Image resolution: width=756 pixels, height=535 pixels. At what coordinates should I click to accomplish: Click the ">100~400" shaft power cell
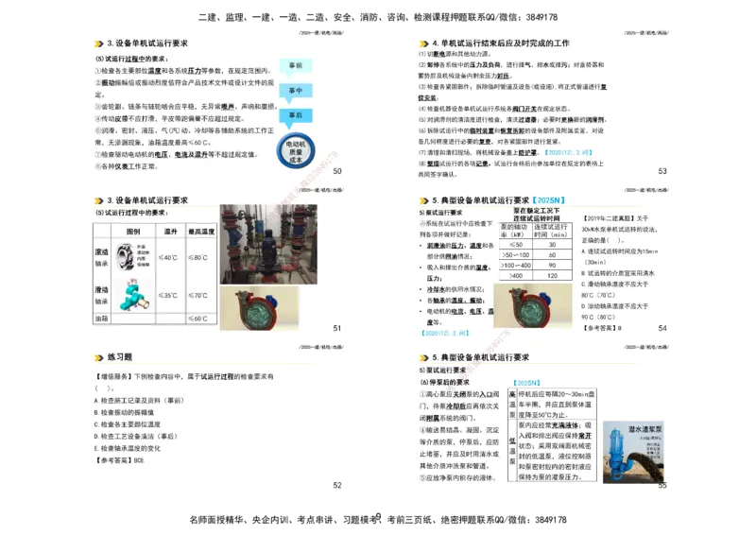coord(515,266)
